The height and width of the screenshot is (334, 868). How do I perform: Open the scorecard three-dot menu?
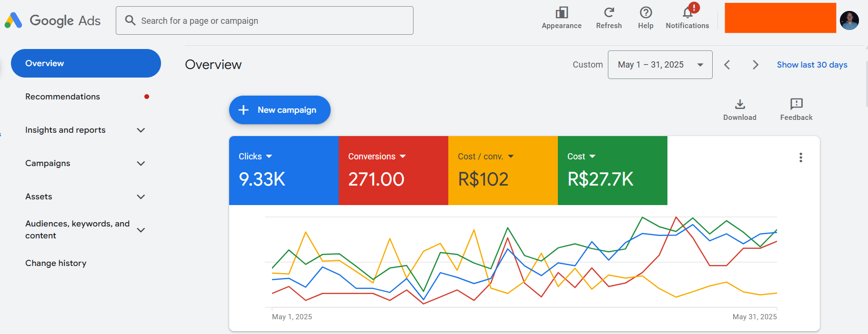tap(800, 157)
